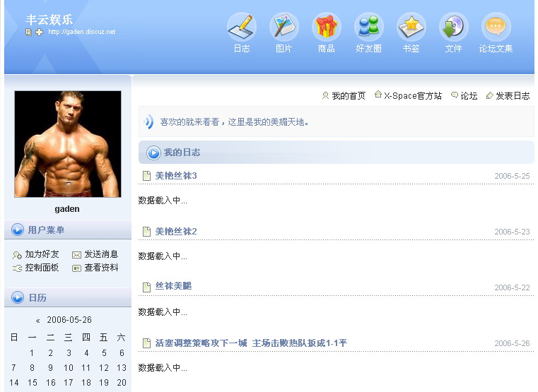Open the 图片 pictures icon
Screen dimensions: 538x392
click(283, 27)
